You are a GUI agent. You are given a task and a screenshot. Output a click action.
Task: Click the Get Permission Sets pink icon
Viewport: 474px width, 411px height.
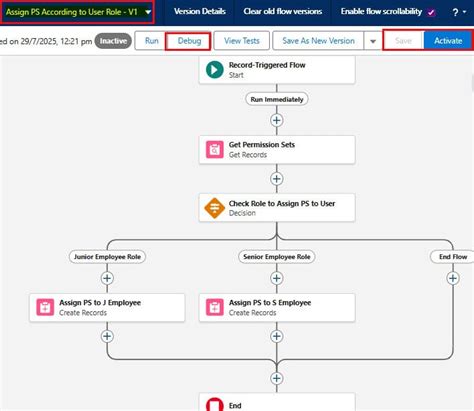pos(215,149)
